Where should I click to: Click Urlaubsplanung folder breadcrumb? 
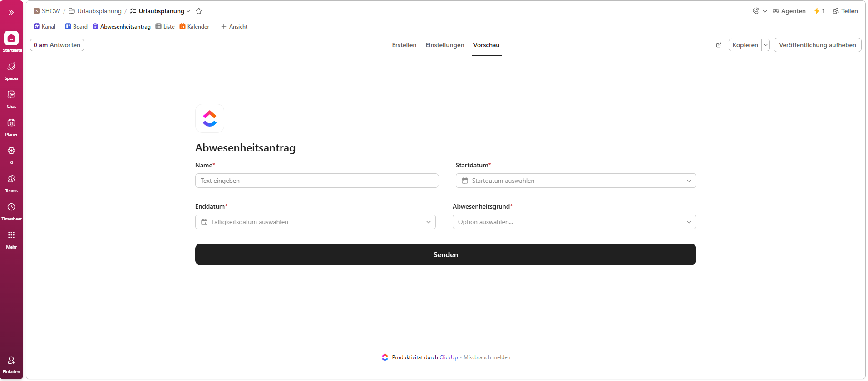click(95, 11)
